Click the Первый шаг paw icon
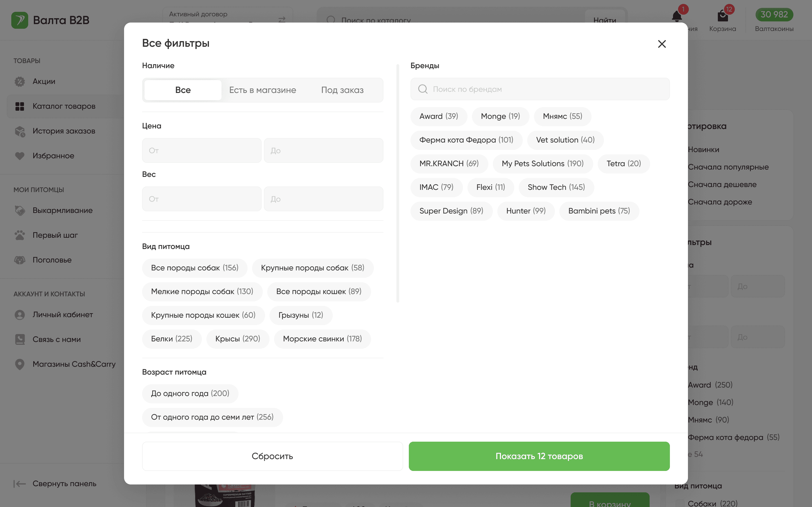This screenshot has height=507, width=812. (20, 235)
